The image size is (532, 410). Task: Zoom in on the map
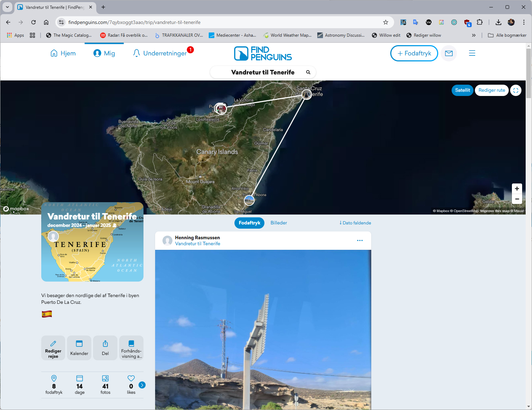click(517, 189)
